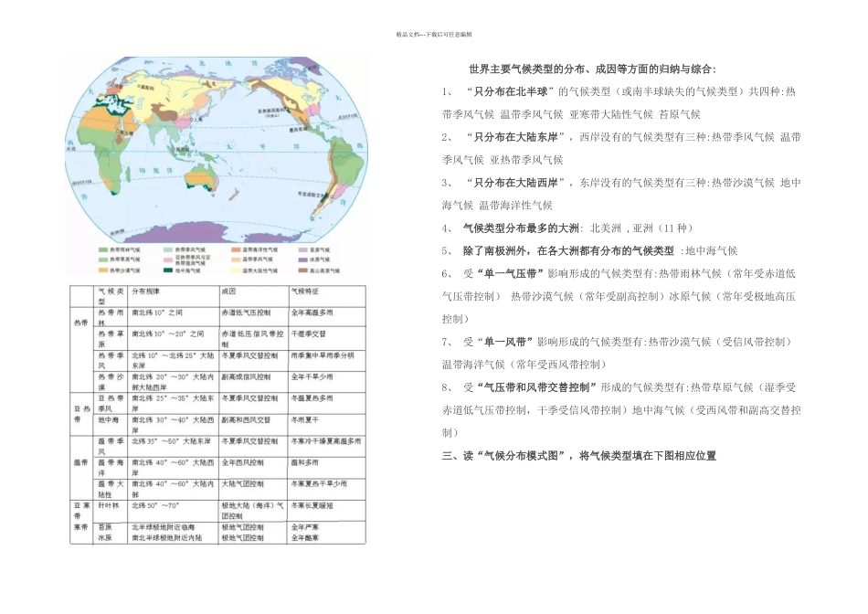This screenshot has width=868, height=614.
Task: Click the table cell 雨季集中旱雨季分明
Action: pos(323,355)
